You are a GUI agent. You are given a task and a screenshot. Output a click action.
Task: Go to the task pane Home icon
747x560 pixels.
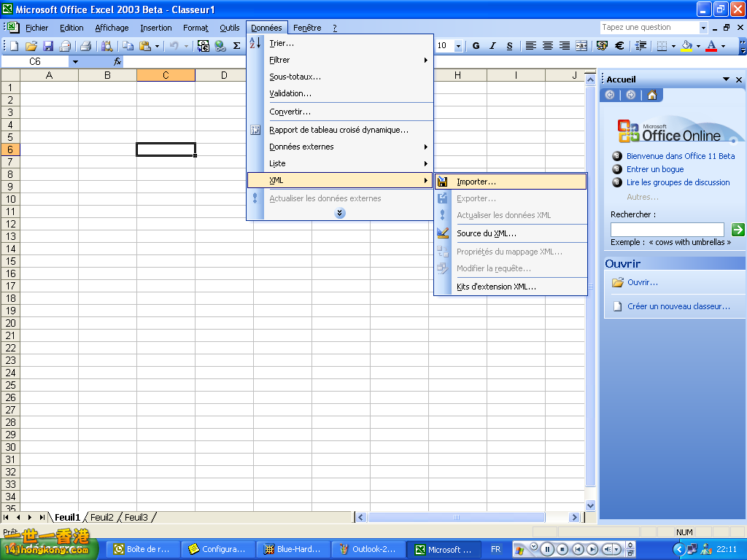point(651,95)
